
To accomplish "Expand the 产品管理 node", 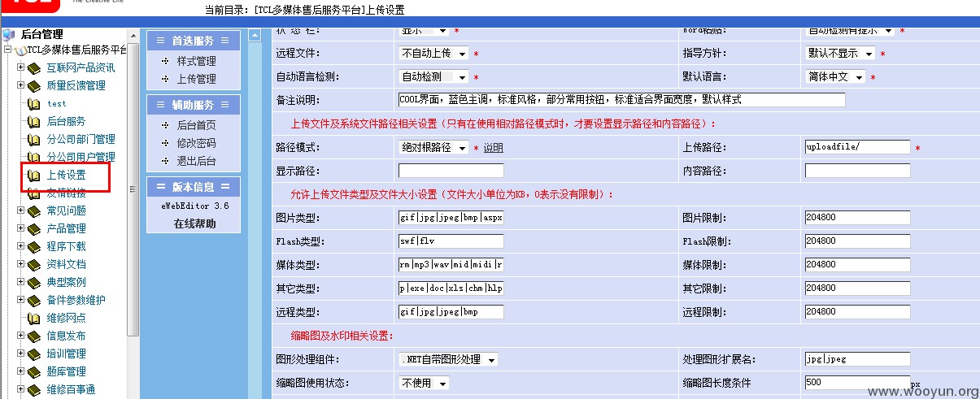I will (20, 228).
